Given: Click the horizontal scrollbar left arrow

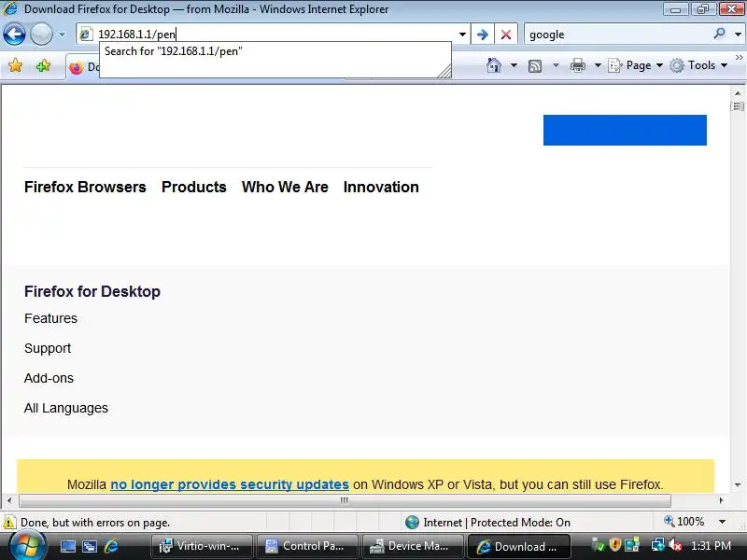Looking at the screenshot, I should point(9,500).
